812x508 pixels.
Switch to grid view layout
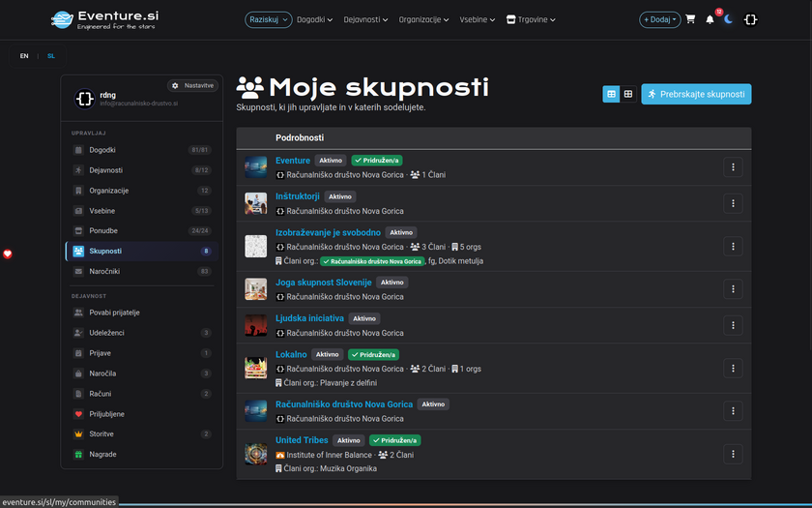pyautogui.click(x=628, y=94)
